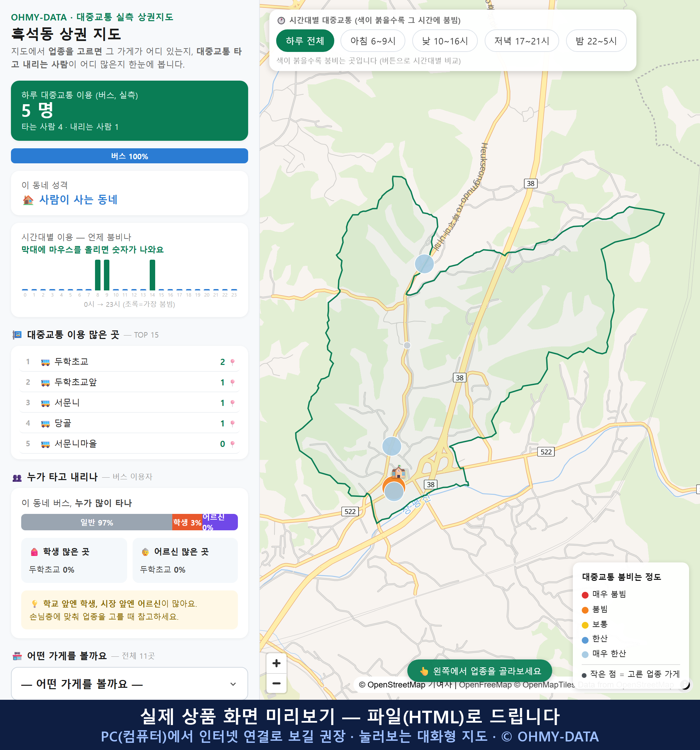
Task: Click the map pin icon next to 두학초교
Action: tap(232, 362)
